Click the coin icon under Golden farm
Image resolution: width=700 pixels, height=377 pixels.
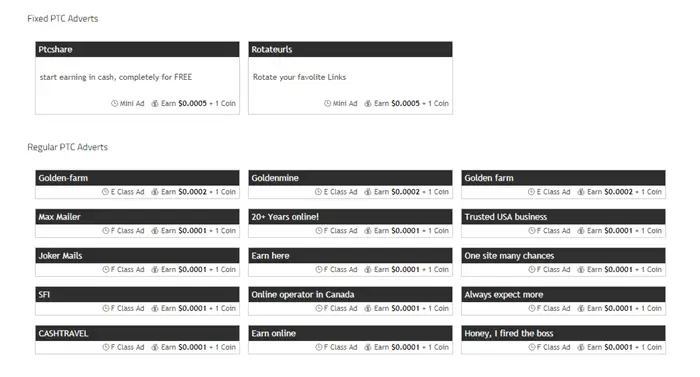[x=581, y=192]
